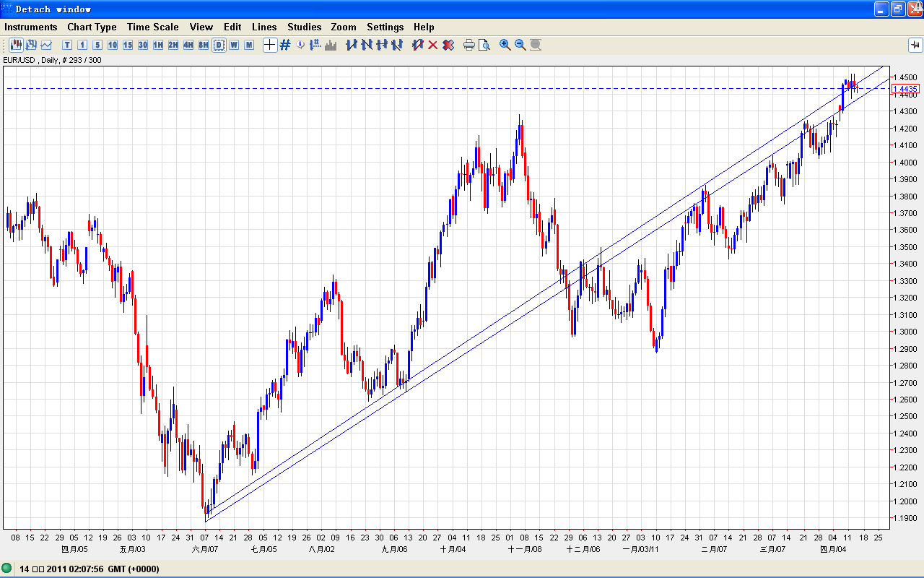Select the third line drawing tool

(382, 45)
